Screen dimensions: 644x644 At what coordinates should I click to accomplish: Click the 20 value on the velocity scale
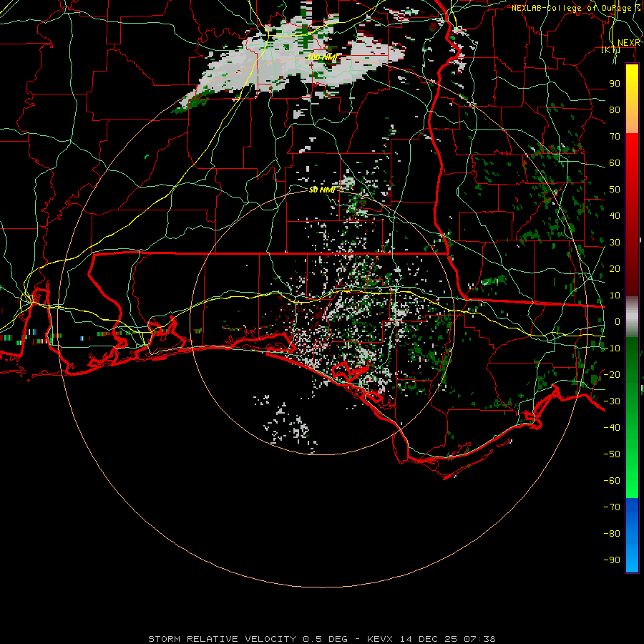615,268
